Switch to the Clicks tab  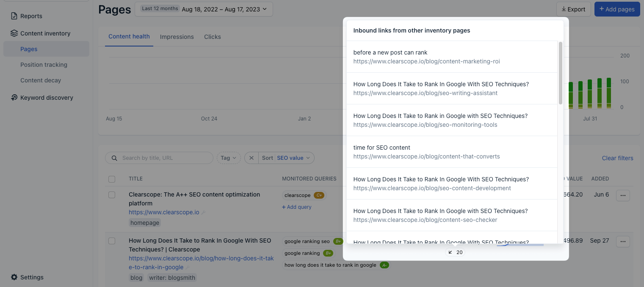pyautogui.click(x=213, y=37)
